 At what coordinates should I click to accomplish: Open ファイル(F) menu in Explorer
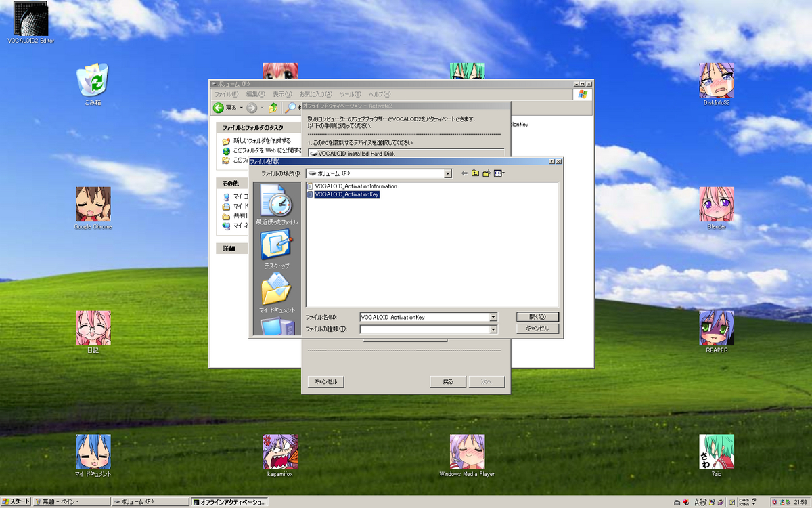pyautogui.click(x=226, y=94)
